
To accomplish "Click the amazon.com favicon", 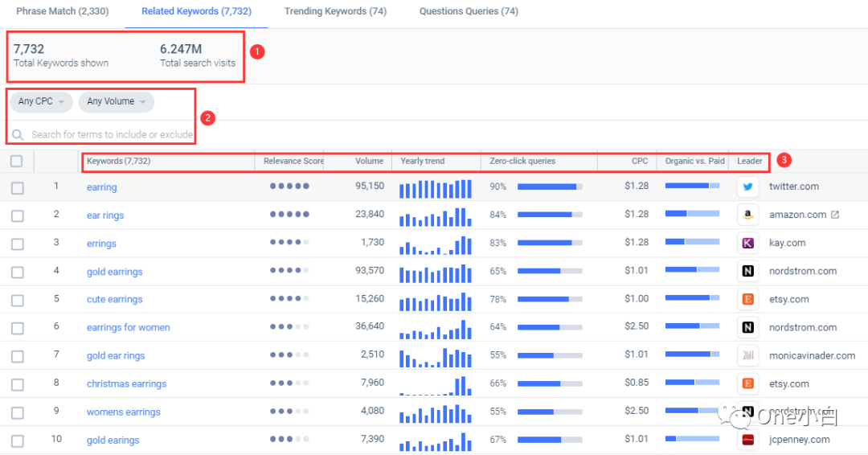I will (748, 215).
